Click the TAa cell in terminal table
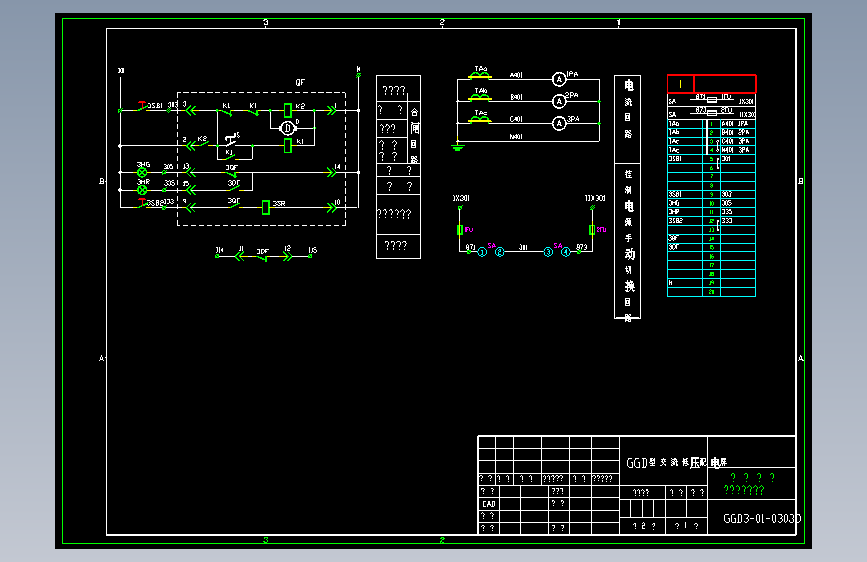 click(685, 124)
